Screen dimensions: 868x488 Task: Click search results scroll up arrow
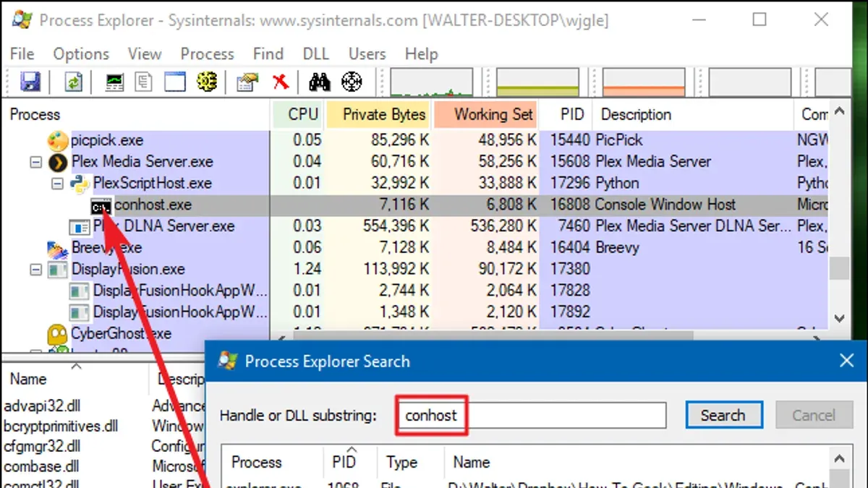pyautogui.click(x=839, y=459)
